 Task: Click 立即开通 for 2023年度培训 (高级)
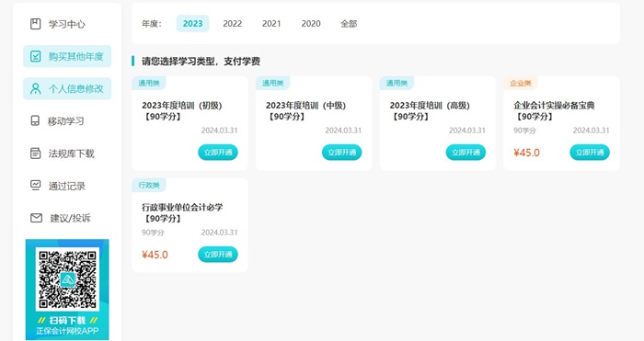pos(466,153)
